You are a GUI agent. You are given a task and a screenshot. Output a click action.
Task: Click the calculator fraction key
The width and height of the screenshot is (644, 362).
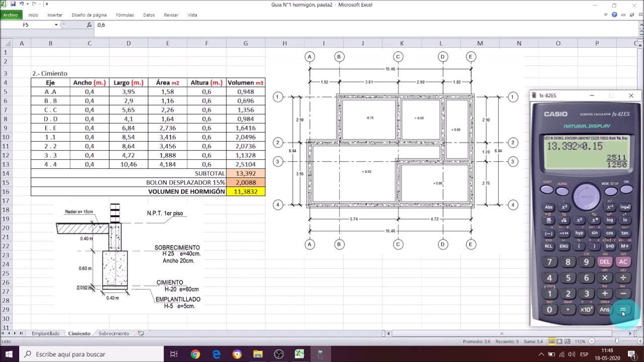point(549,220)
